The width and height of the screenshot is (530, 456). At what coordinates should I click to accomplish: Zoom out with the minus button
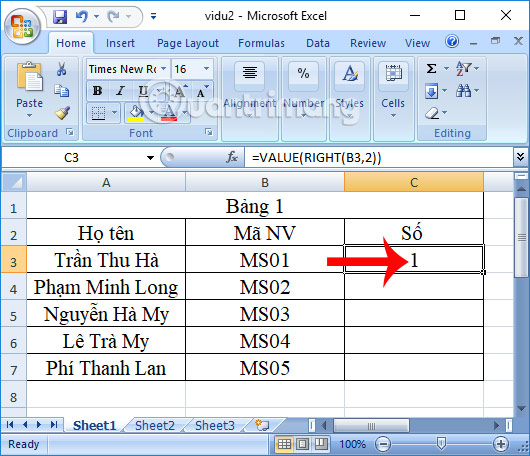pos(383,444)
